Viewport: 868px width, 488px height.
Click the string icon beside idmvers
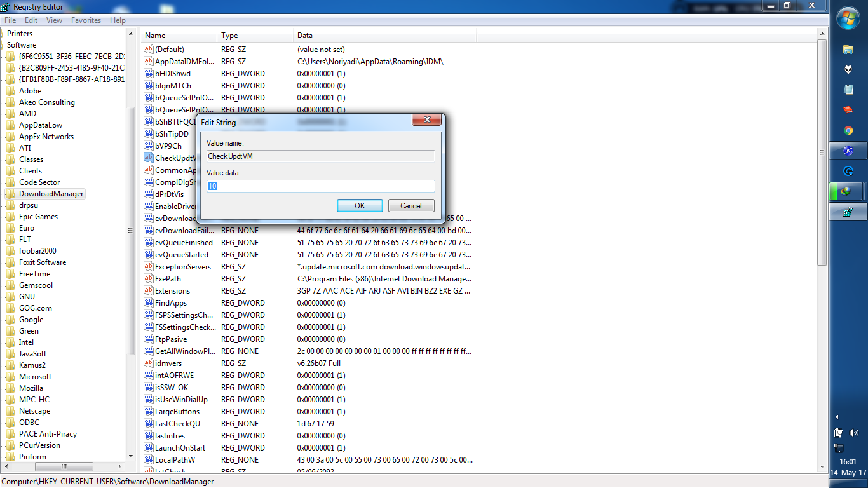(149, 363)
